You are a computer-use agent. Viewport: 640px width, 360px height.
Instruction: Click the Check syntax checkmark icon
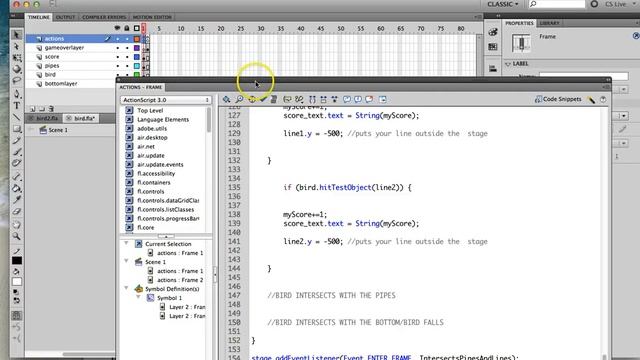(x=263, y=99)
